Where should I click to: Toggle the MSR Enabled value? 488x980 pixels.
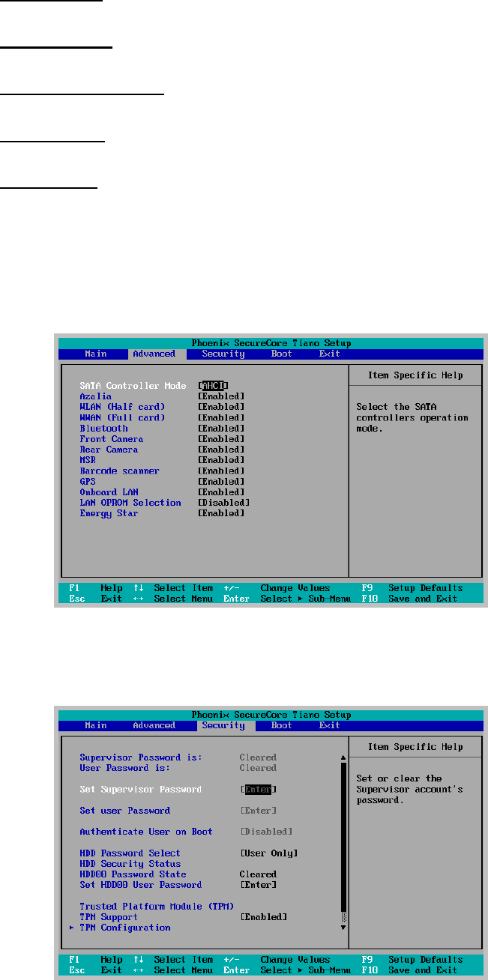tap(221, 460)
